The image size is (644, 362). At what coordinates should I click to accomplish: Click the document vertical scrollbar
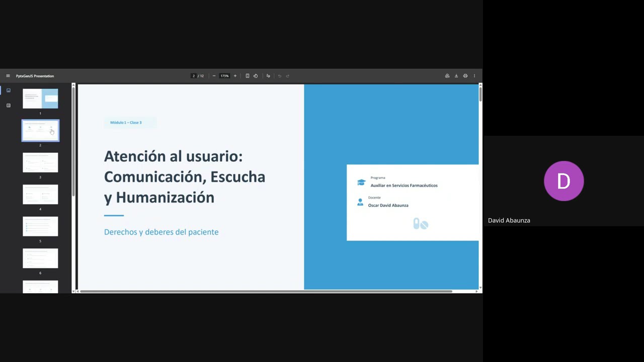480,94
